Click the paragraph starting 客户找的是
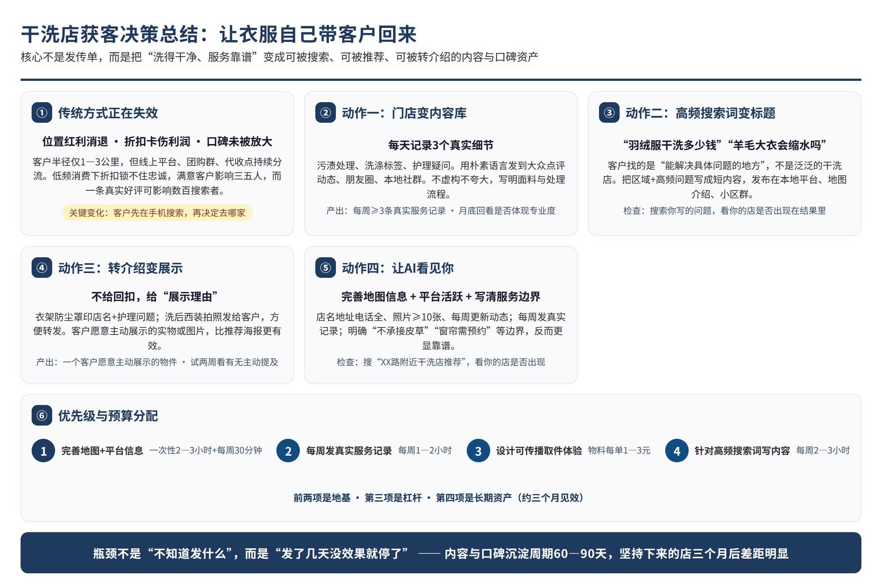The image size is (882, 588). point(724,180)
